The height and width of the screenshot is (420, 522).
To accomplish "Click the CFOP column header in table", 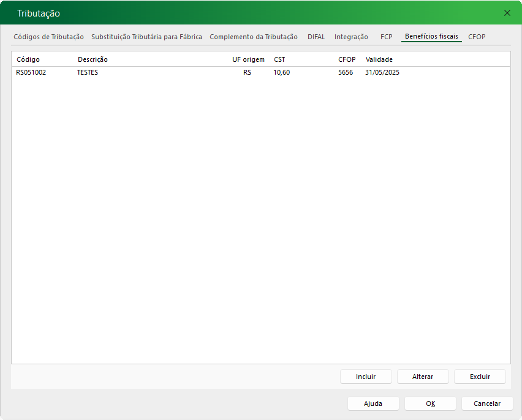I will [x=347, y=59].
